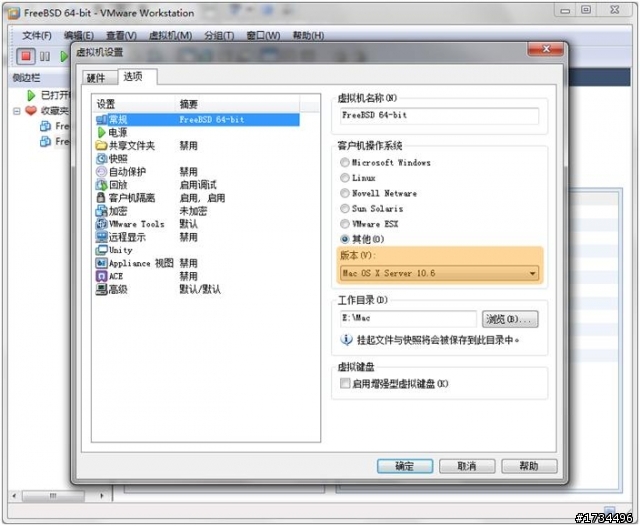Image resolution: width=640 pixels, height=526 pixels.
Task: Open the 虚拟机(M) menu
Action: pos(170,36)
